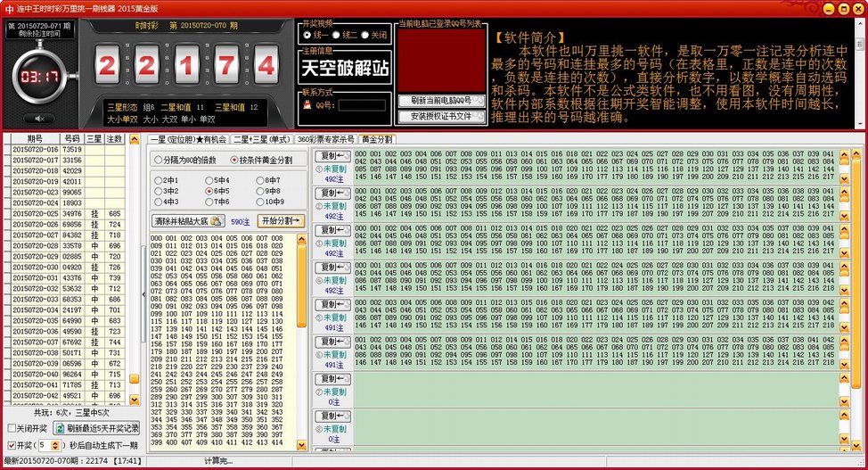This screenshot has height=470, width=868.
Task: Enable the 关闭开奖 checkbox
Action: tap(11, 428)
